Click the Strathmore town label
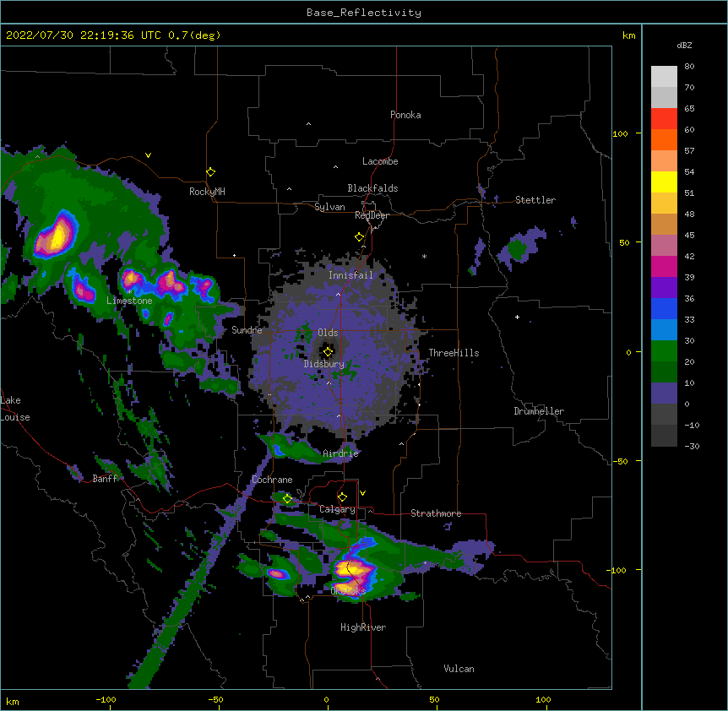 tap(436, 513)
